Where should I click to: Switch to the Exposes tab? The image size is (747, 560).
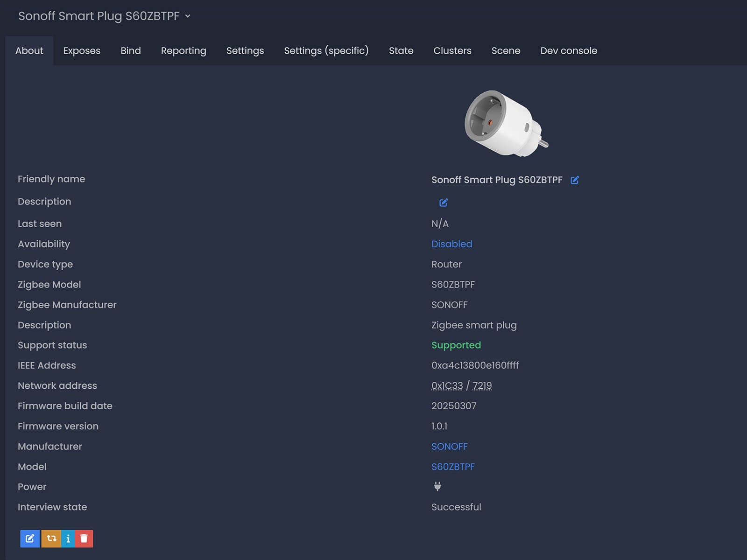tap(82, 50)
